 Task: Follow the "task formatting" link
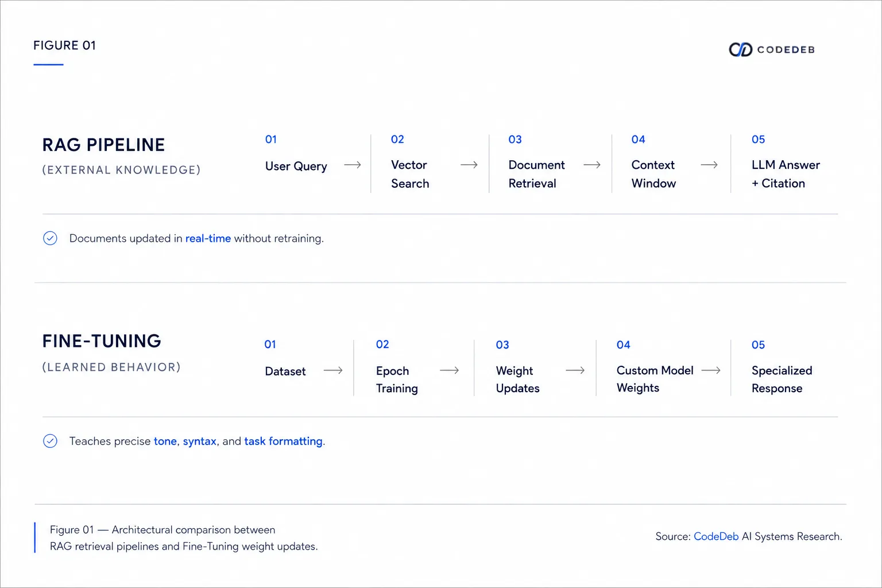coord(283,442)
